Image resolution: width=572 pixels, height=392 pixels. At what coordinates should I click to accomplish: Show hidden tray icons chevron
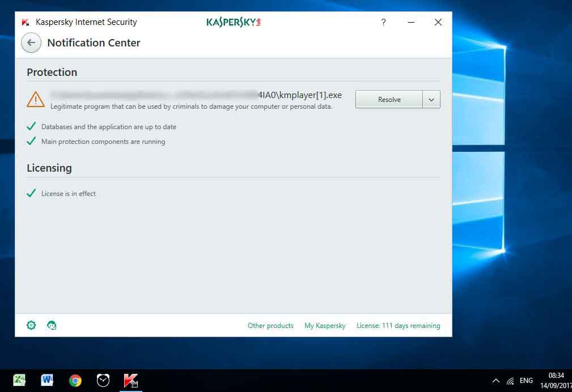point(496,381)
